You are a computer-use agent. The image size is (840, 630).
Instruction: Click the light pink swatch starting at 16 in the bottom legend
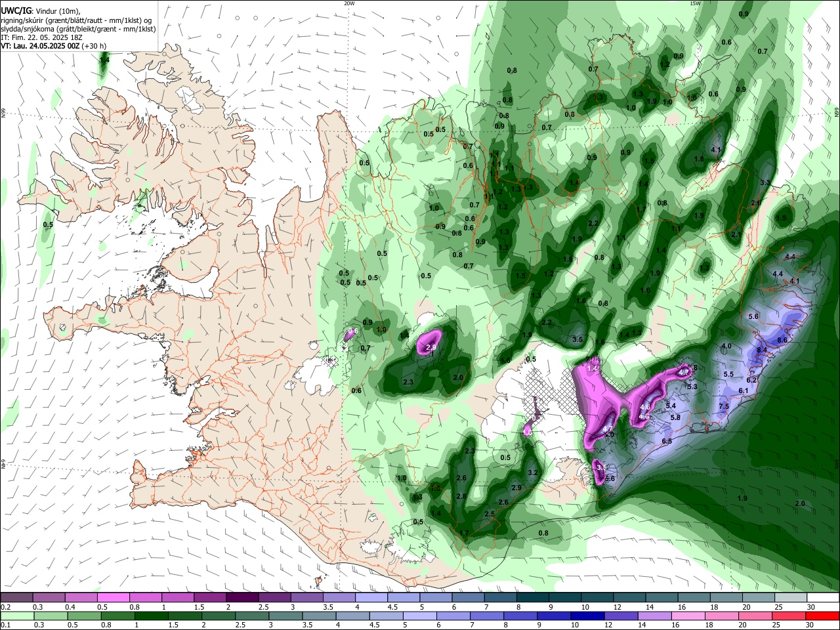(x=688, y=616)
